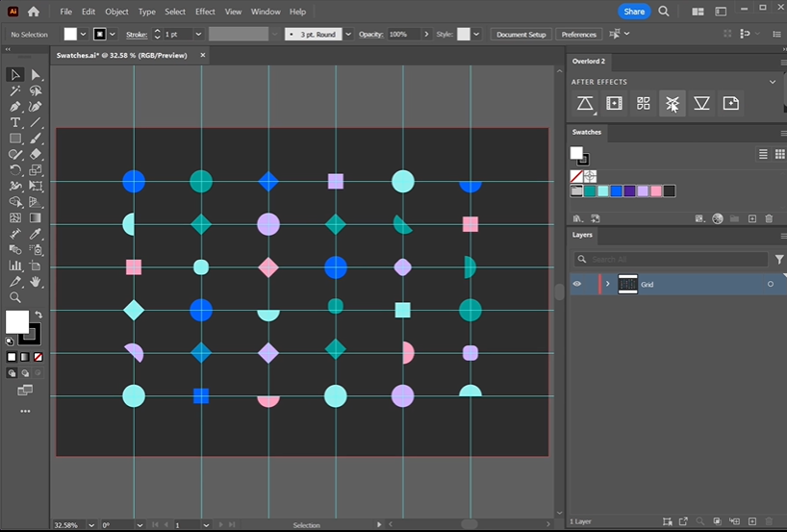Collapse the After Effects section chevron
Viewport: 787px width, 532px height.
[772, 82]
